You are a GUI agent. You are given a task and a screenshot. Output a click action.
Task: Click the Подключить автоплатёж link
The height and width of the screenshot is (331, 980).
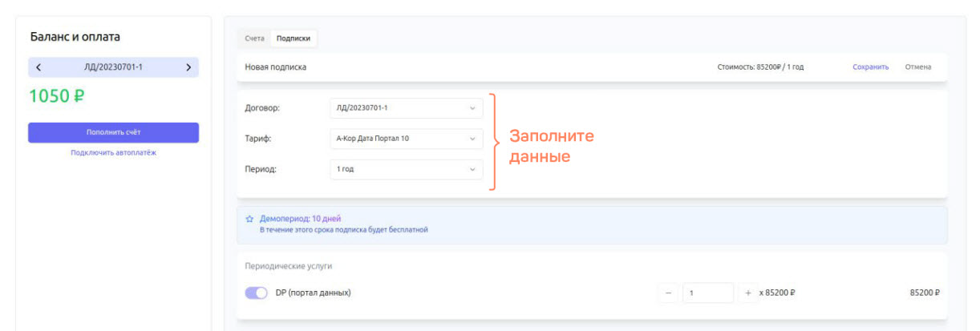click(113, 153)
